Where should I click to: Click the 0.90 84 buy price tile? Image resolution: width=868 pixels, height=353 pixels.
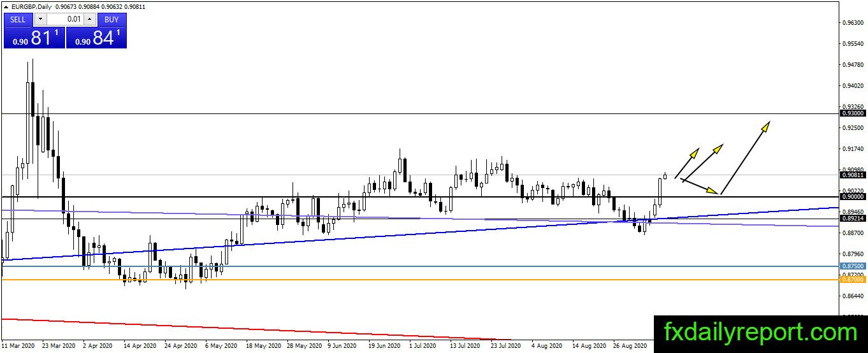pyautogui.click(x=96, y=37)
